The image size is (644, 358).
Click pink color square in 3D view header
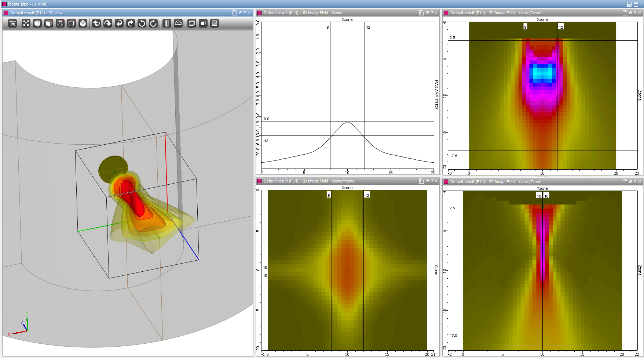(6, 13)
